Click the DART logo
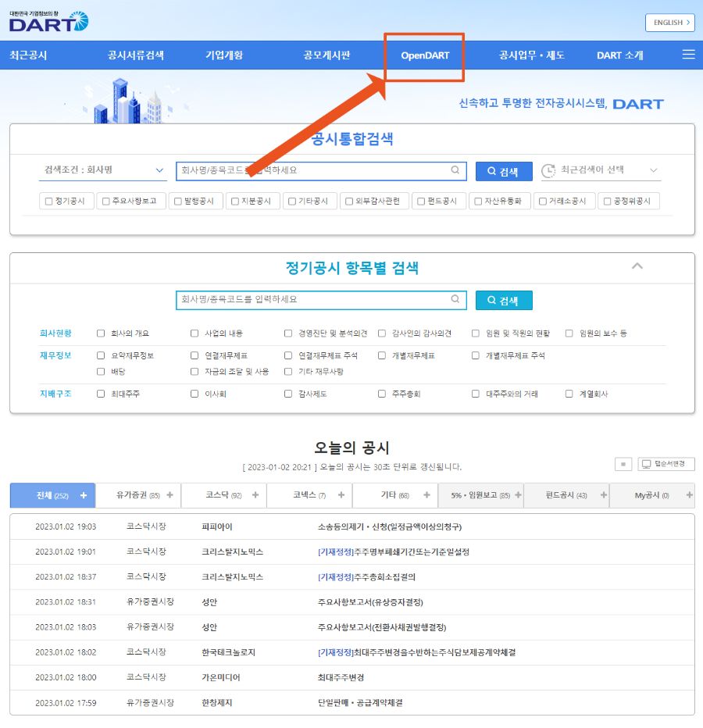Screen dimensions: 703x728 48,21
